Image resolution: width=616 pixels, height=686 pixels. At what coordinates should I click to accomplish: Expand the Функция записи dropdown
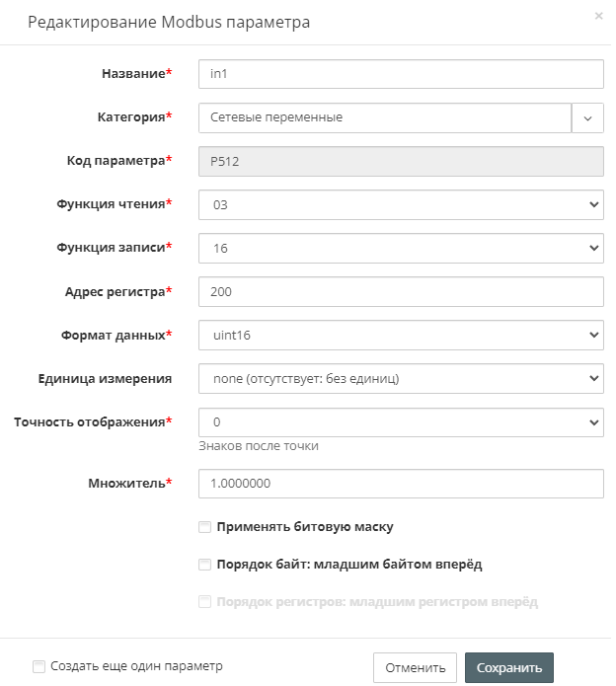coord(400,248)
